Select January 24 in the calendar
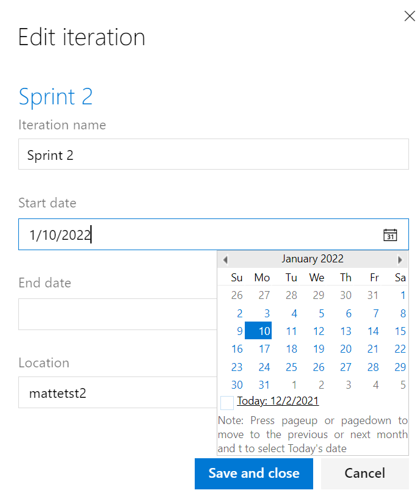The image size is (420, 504). click(x=264, y=367)
